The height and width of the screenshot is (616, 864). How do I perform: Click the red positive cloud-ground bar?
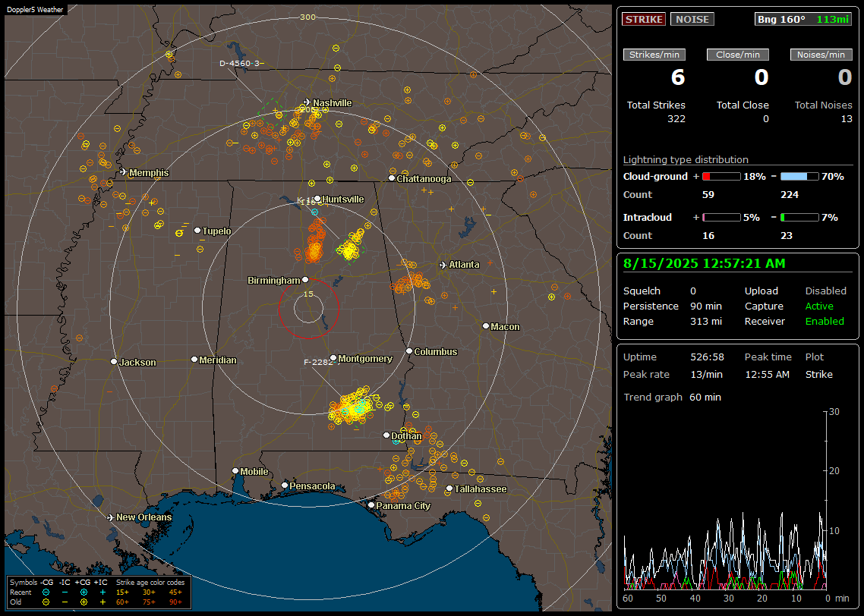[721, 177]
